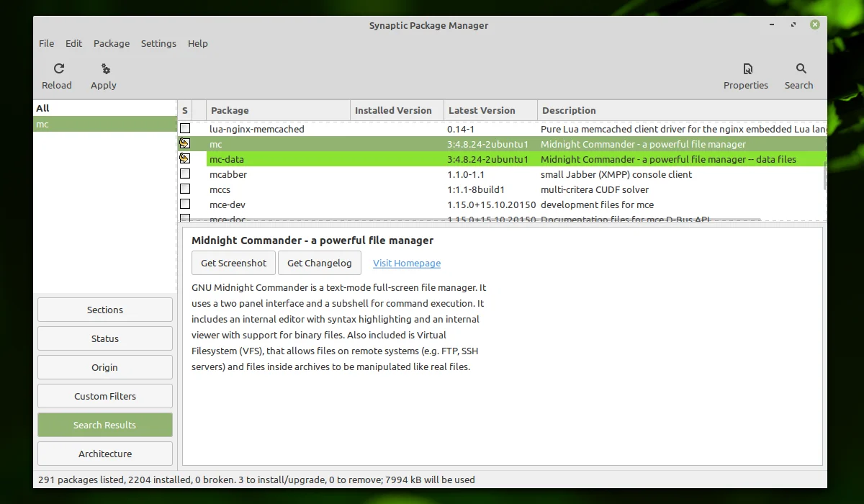Click 'Midnight Commander - a powerful file manager' heading
Viewport: 864px width, 504px height.
[312, 240]
